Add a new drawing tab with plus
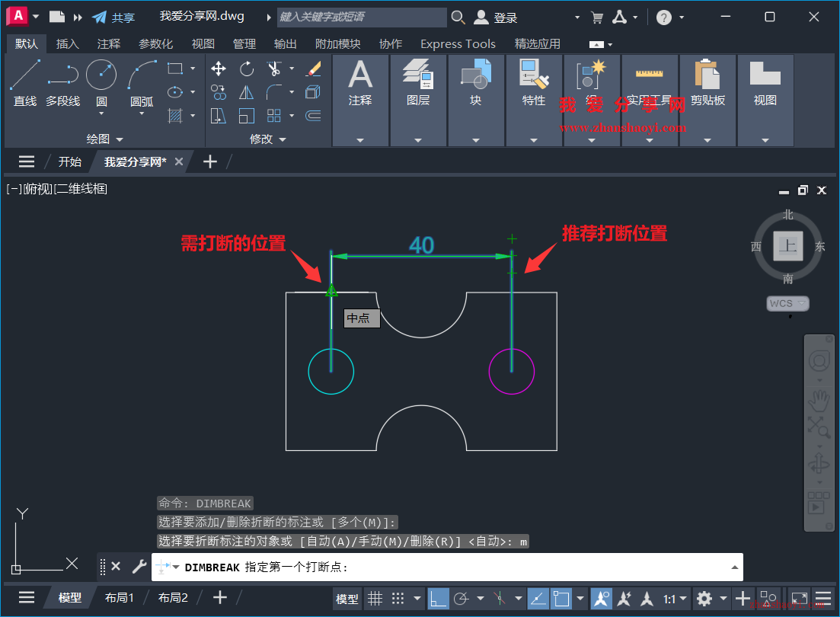This screenshot has height=617, width=840. coord(210,161)
